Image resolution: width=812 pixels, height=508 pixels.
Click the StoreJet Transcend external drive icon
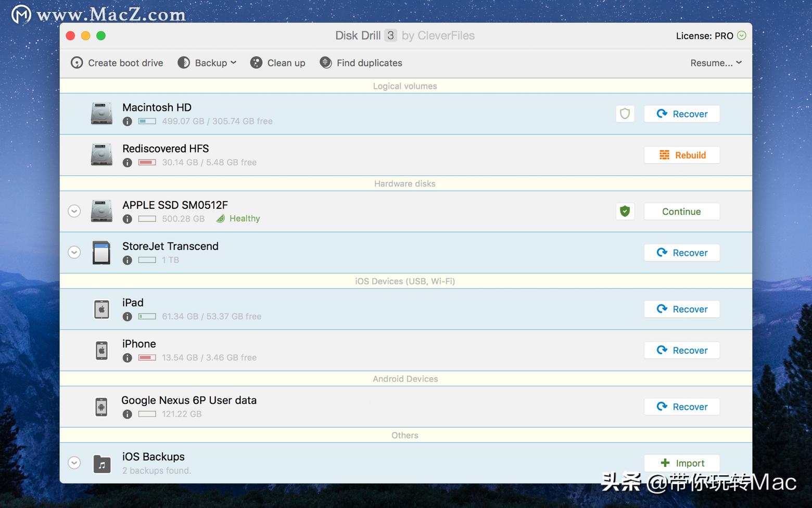point(102,252)
